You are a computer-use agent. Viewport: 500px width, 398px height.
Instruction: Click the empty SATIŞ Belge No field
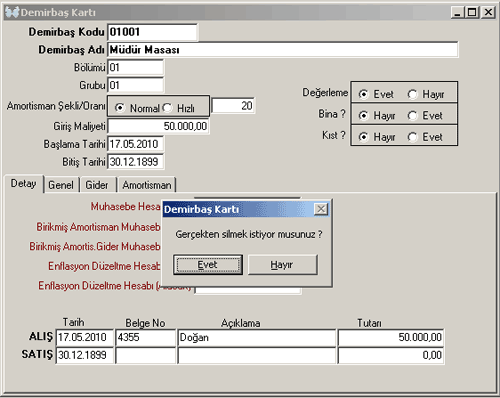click(145, 355)
